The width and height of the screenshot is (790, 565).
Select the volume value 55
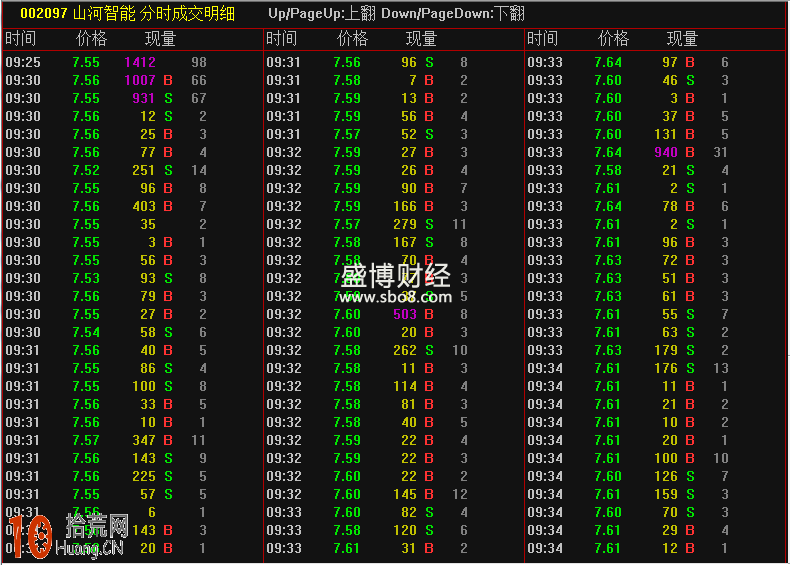[x=670, y=314]
